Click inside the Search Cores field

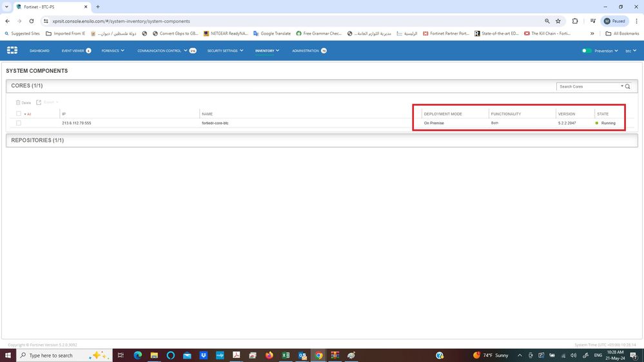click(589, 86)
